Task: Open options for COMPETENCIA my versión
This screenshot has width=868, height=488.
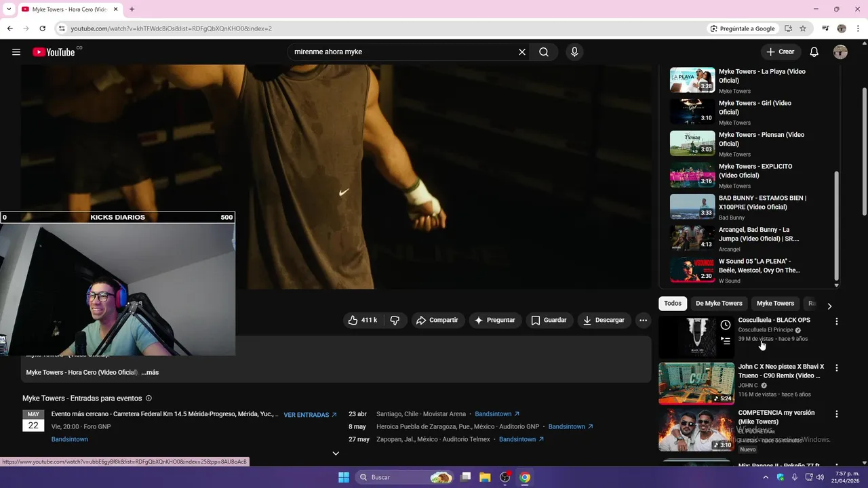Action: (x=836, y=414)
